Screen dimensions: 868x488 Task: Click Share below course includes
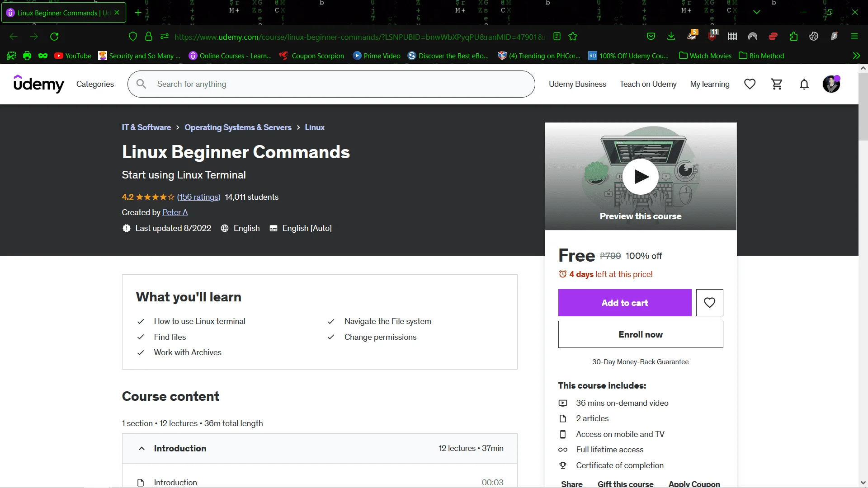571,483
